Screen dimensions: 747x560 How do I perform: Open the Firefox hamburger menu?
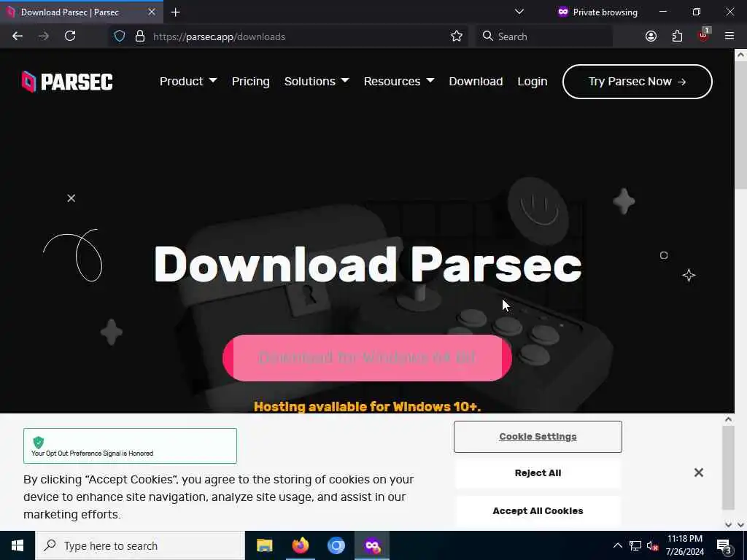[729, 36]
